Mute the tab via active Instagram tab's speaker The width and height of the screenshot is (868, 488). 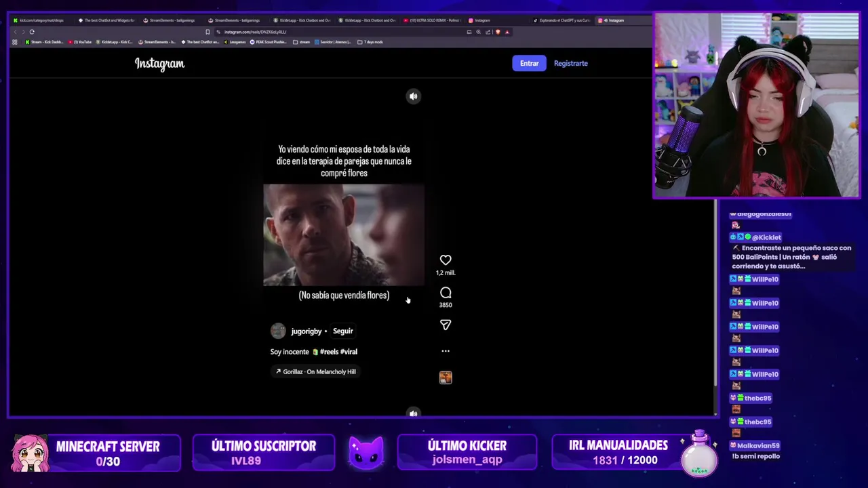pyautogui.click(x=606, y=20)
